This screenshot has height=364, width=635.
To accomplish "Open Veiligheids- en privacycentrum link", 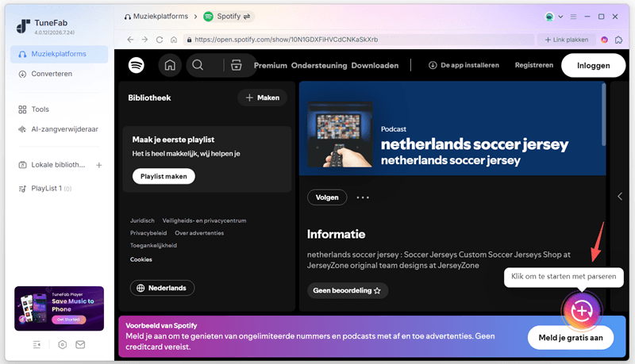I will tap(204, 220).
